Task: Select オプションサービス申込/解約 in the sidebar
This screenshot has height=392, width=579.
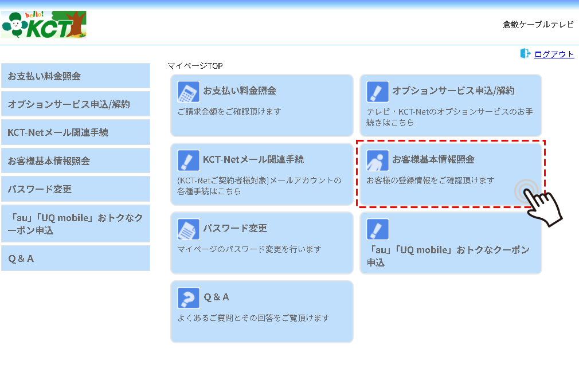Action: pos(75,104)
